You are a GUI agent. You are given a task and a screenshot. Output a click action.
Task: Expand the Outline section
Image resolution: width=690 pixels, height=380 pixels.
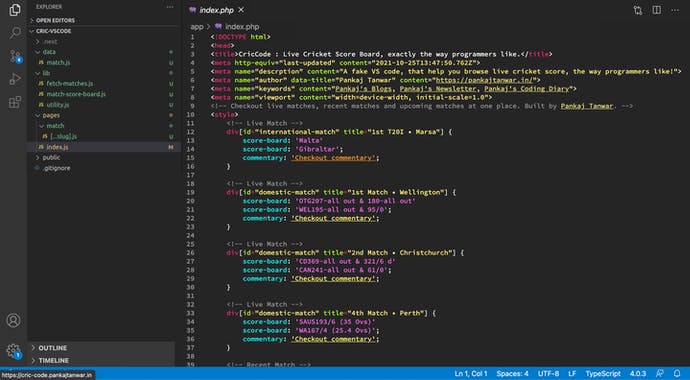point(102,348)
